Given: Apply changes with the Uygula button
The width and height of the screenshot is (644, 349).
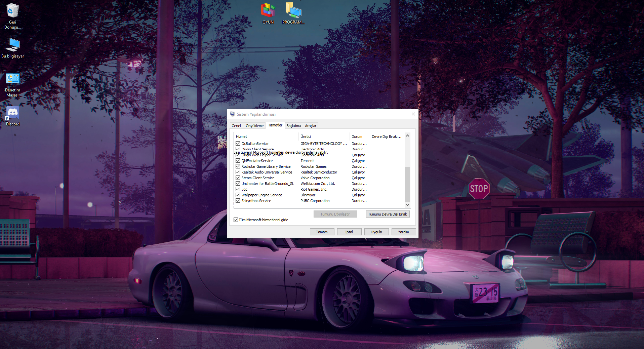Looking at the screenshot, I should (376, 232).
